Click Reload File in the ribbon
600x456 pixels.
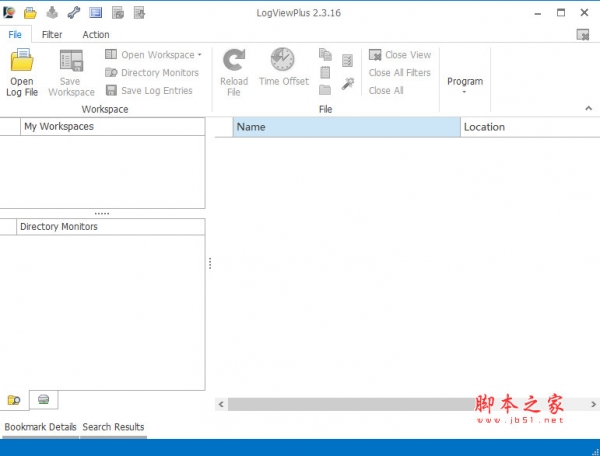click(x=234, y=72)
